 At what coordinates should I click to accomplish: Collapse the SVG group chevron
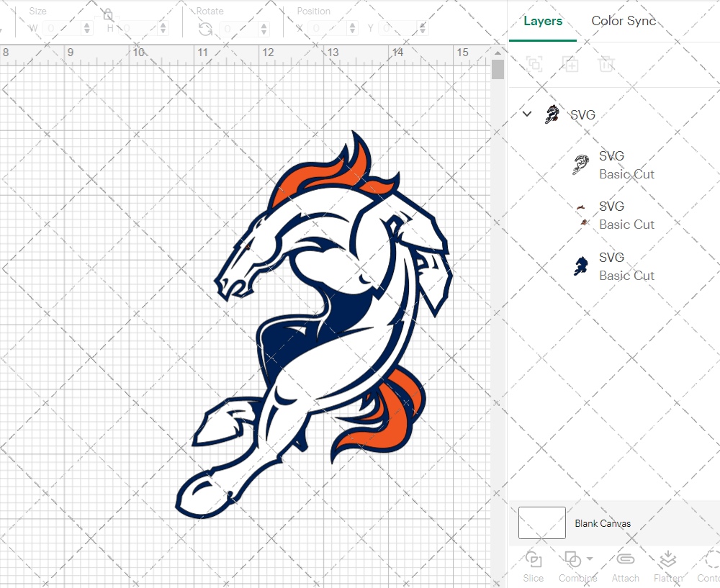click(527, 114)
